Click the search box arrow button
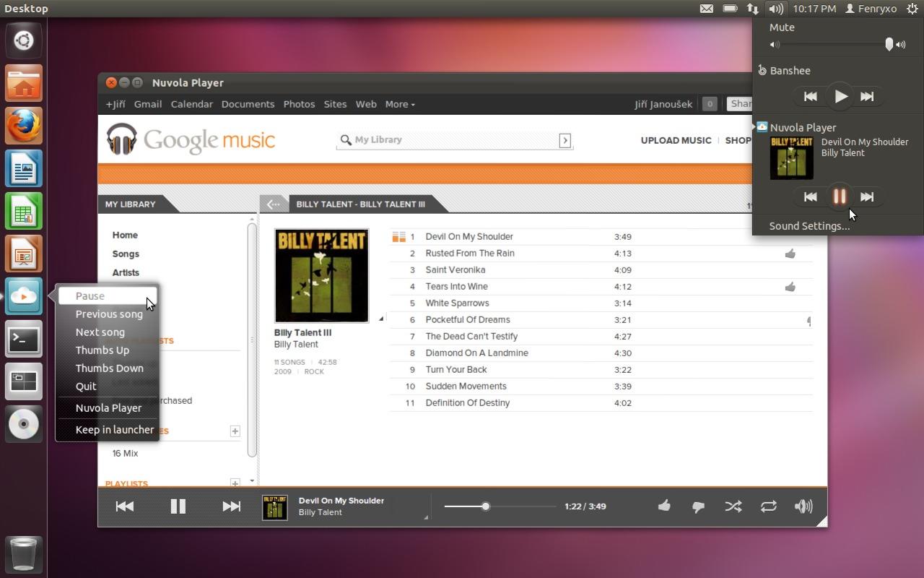This screenshot has height=578, width=924. pyautogui.click(x=565, y=140)
